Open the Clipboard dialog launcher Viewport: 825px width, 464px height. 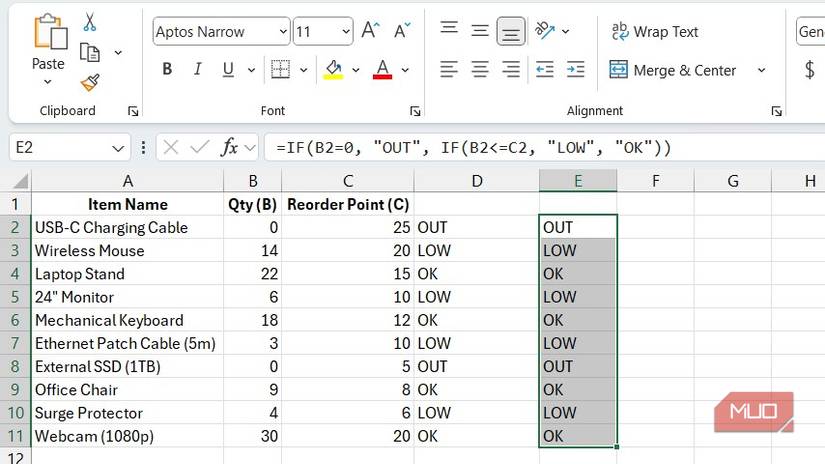[133, 111]
